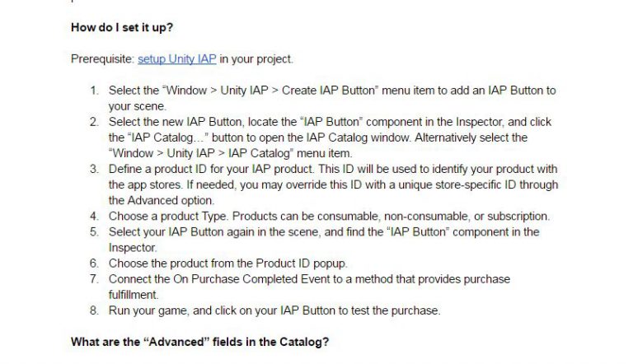This screenshot has width=633, height=364.
Task: Click the "How do I set it up?" heading
Action: [x=122, y=27]
